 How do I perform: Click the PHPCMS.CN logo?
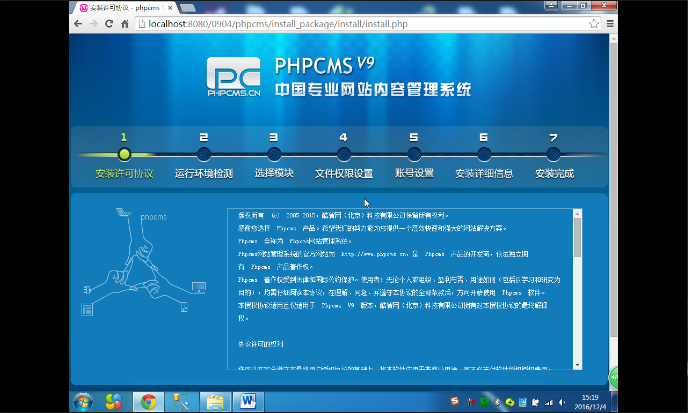(x=233, y=76)
